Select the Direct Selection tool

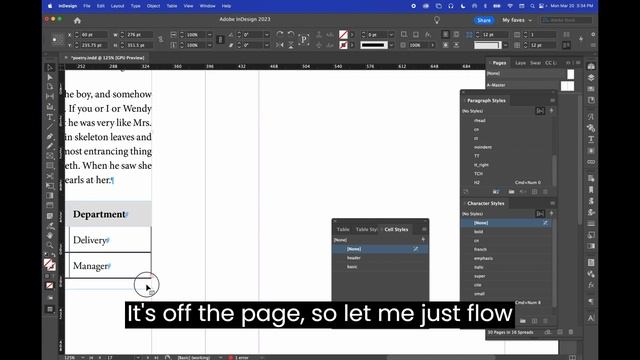[50, 78]
